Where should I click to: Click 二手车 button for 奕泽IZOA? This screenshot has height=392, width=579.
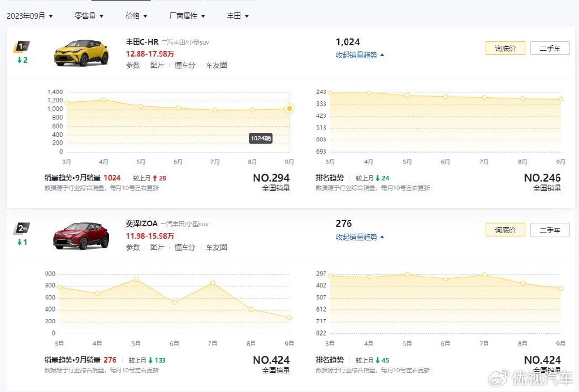point(550,230)
